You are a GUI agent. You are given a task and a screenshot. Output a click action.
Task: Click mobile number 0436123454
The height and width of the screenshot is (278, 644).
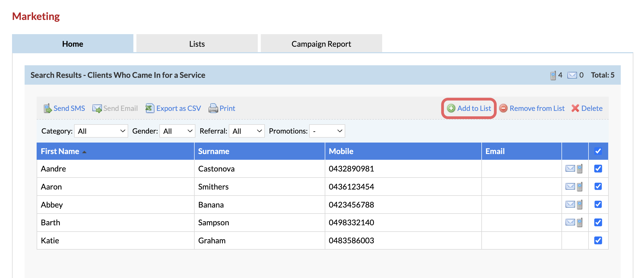pos(352,187)
